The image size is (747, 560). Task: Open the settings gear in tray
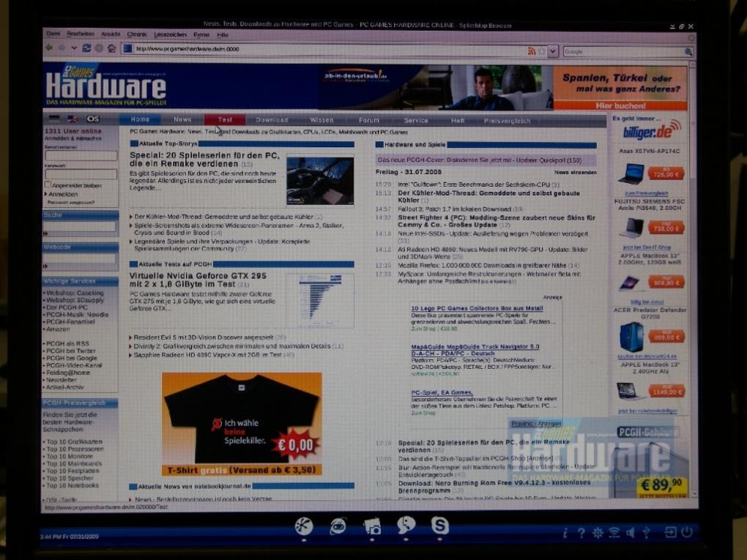coord(598,533)
